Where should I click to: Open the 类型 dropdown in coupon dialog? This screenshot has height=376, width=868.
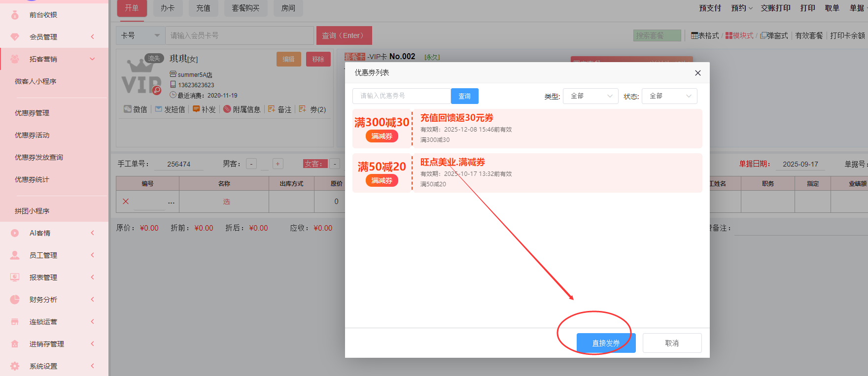coord(590,96)
